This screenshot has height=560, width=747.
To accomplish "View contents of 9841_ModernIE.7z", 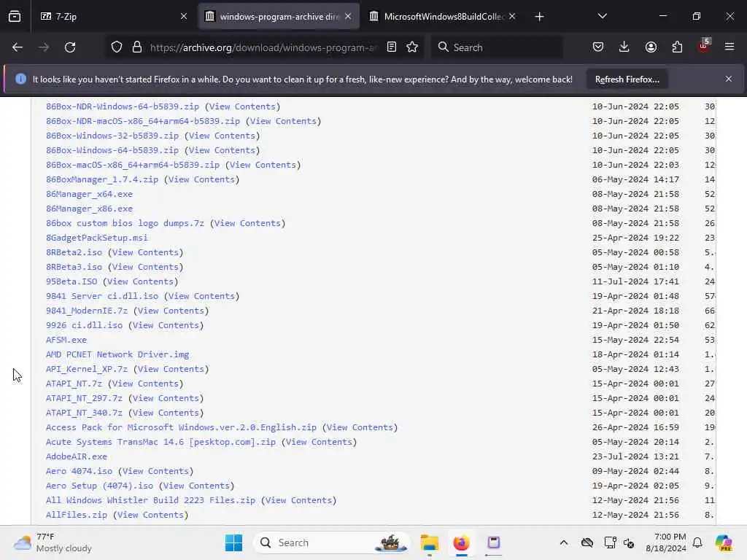I will point(171,311).
